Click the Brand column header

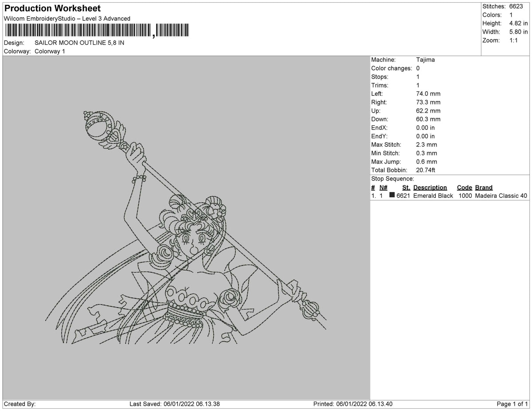pyautogui.click(x=484, y=188)
